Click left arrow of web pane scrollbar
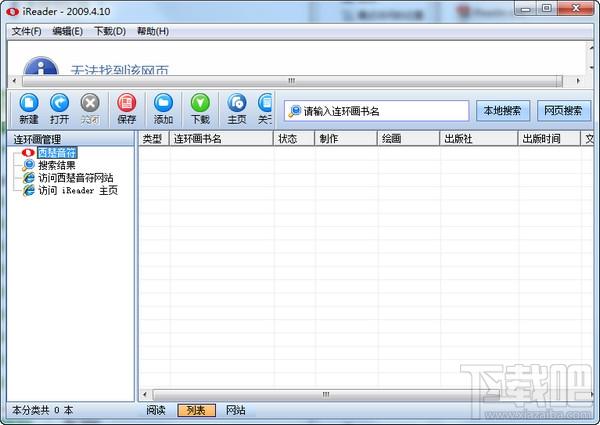This screenshot has height=425, width=600. pyautogui.click(x=14, y=81)
